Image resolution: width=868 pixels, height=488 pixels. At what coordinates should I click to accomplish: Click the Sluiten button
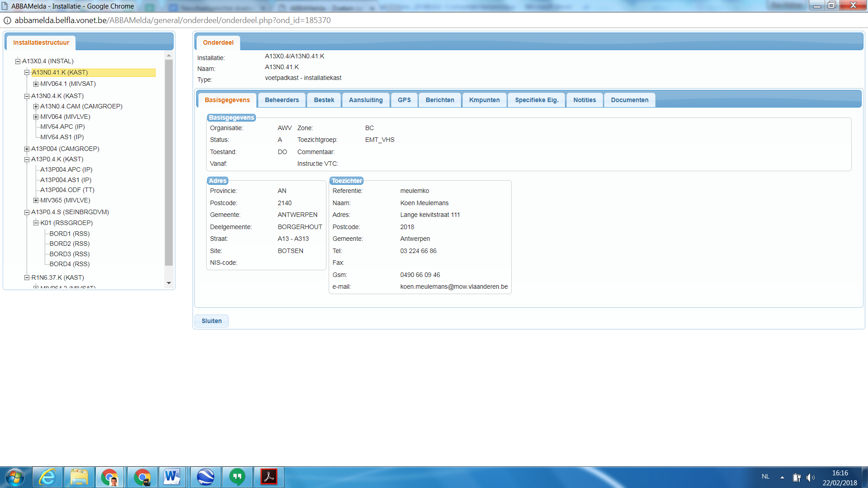(x=212, y=321)
